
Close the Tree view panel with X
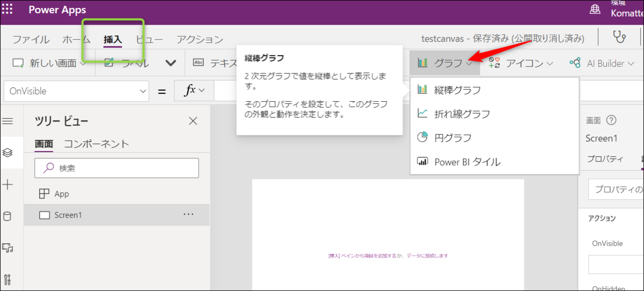click(x=193, y=121)
